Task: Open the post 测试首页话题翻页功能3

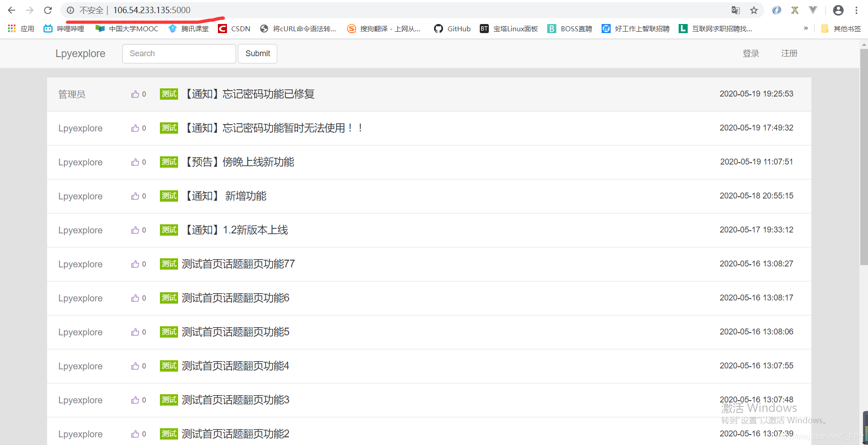Action: [x=236, y=400]
